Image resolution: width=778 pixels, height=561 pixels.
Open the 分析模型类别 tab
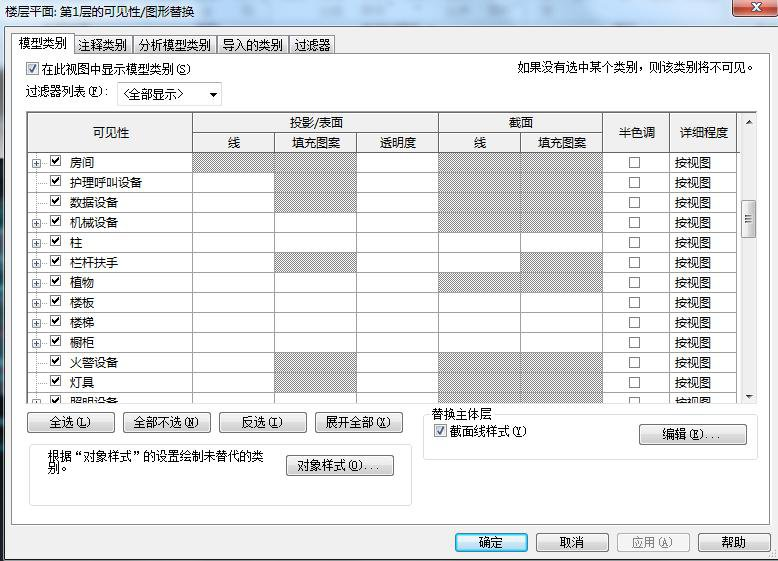(175, 45)
